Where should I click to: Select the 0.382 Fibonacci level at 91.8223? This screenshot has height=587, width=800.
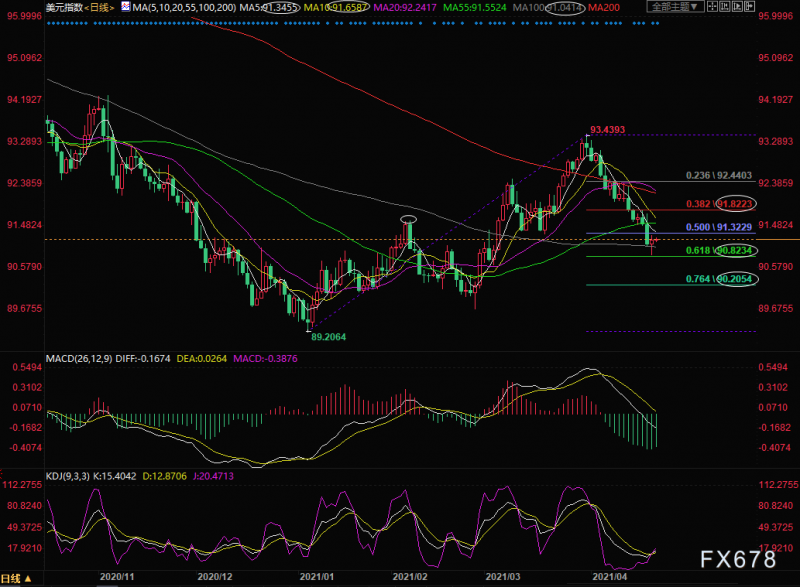719,204
